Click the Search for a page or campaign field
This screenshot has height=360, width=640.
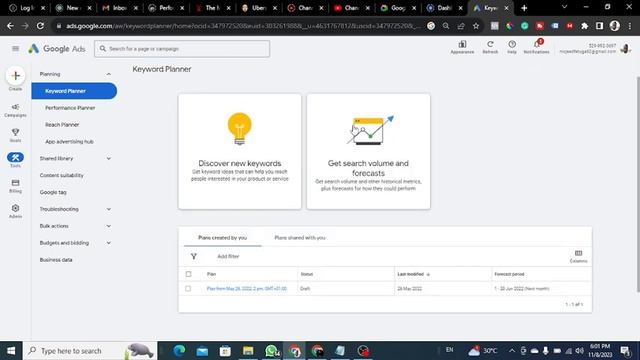(x=182, y=49)
